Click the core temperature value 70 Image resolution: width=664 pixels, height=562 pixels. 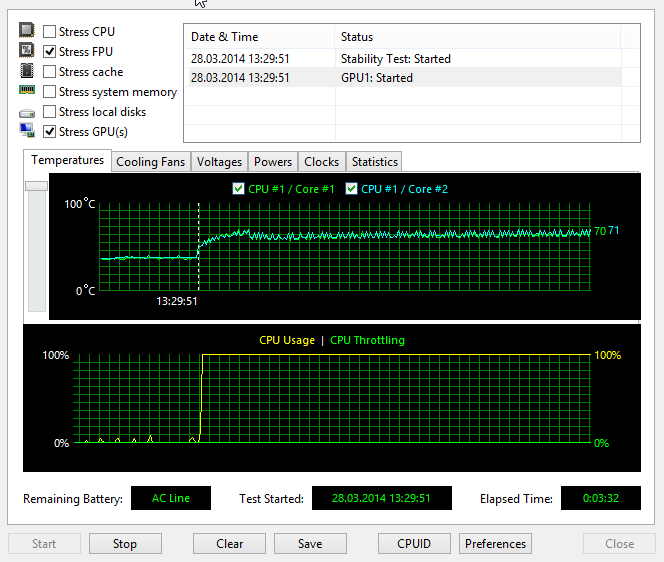(x=600, y=231)
